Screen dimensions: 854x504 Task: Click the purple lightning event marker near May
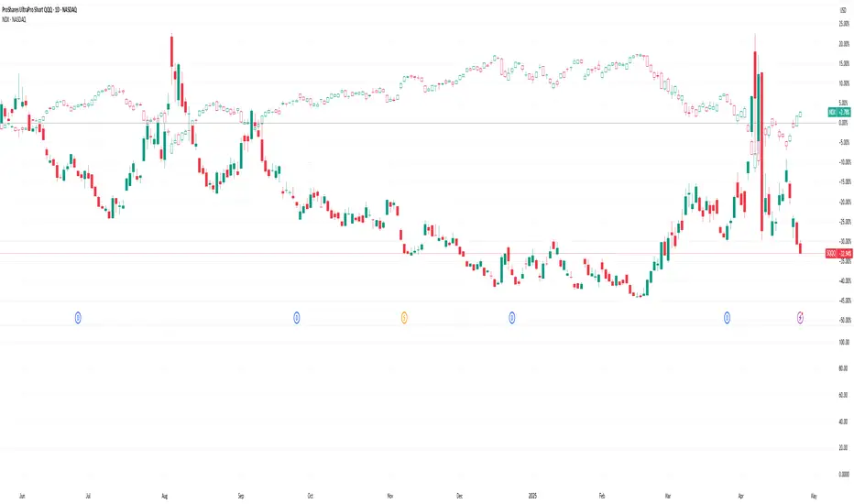point(800,318)
